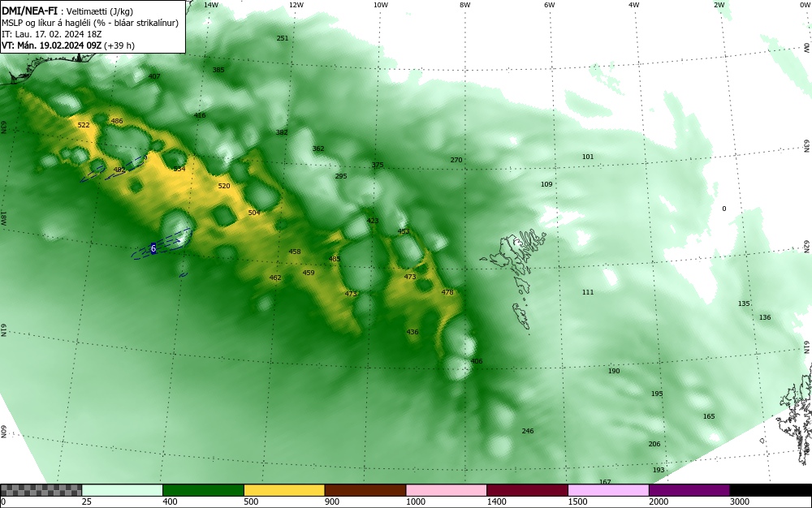This screenshot has height=508, width=812.
Task: Click the 0W longitude label
Action: click(x=805, y=5)
